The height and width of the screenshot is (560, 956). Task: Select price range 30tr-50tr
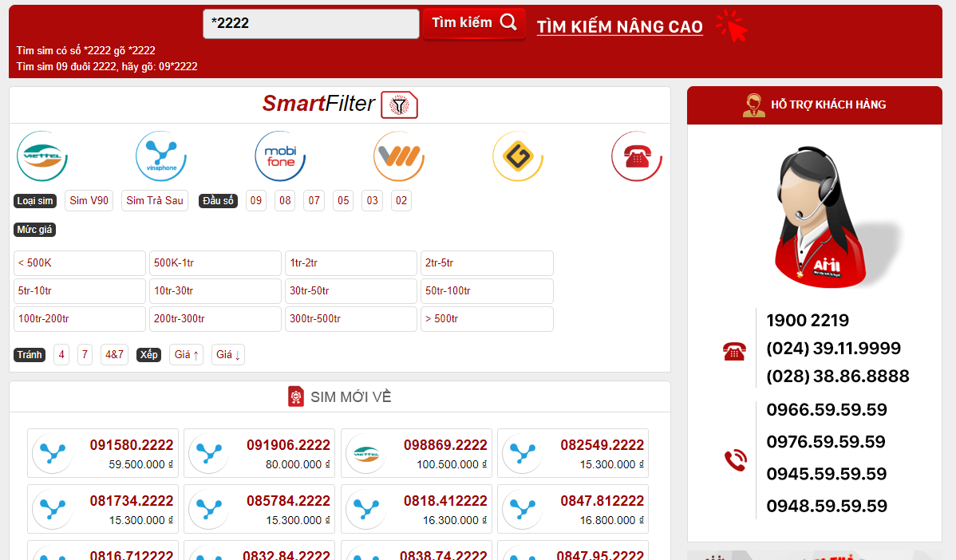click(351, 291)
